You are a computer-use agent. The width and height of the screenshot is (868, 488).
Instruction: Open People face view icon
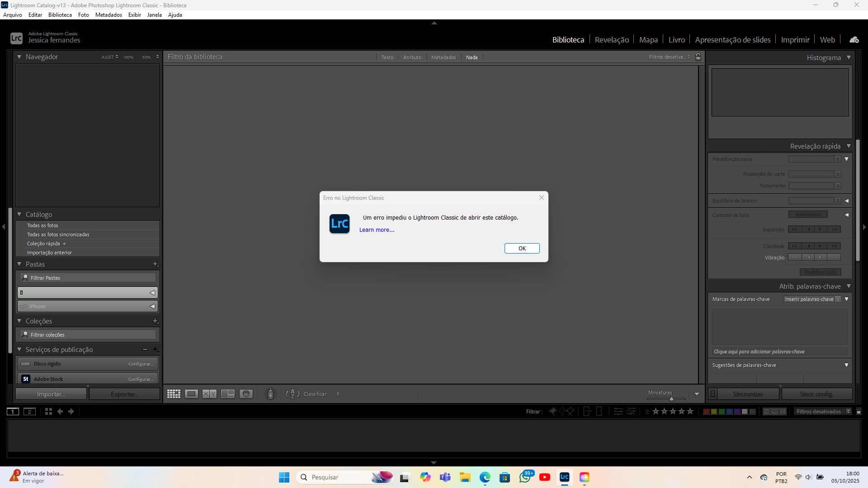(x=246, y=394)
